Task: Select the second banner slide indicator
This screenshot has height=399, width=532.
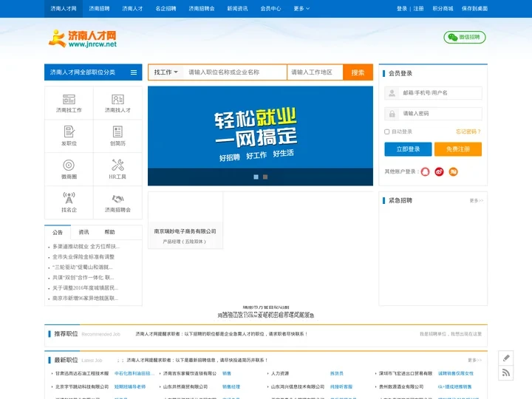Action: (265, 177)
